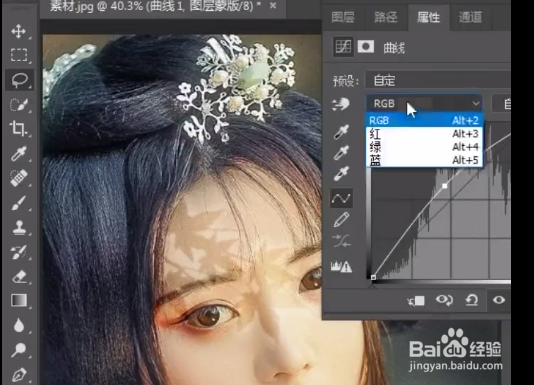The width and height of the screenshot is (534, 385).
Task: Choose 红 channel from list
Action: (x=424, y=134)
